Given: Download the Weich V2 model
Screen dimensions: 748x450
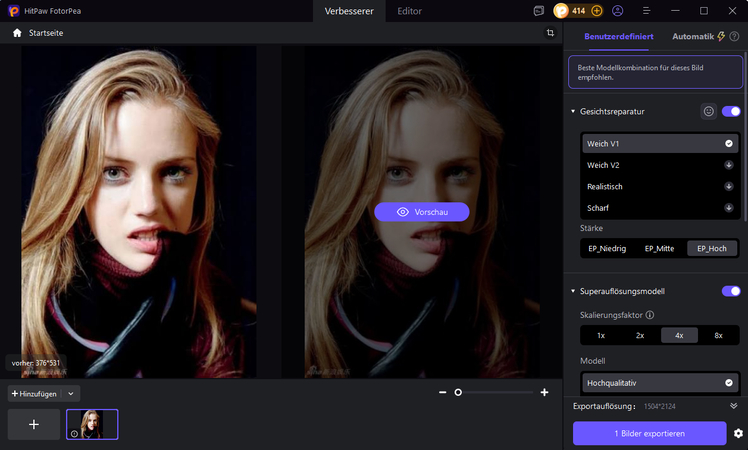Looking at the screenshot, I should pyautogui.click(x=728, y=165).
